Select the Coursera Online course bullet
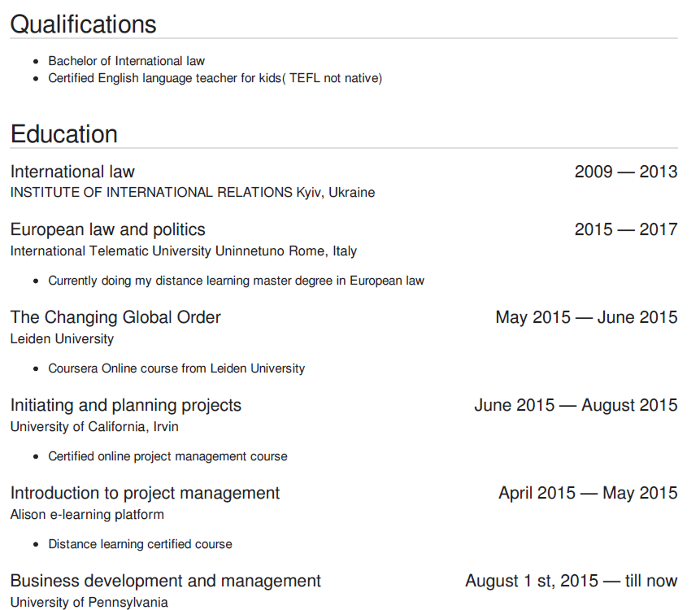The height and width of the screenshot is (610, 700). pyautogui.click(x=176, y=368)
